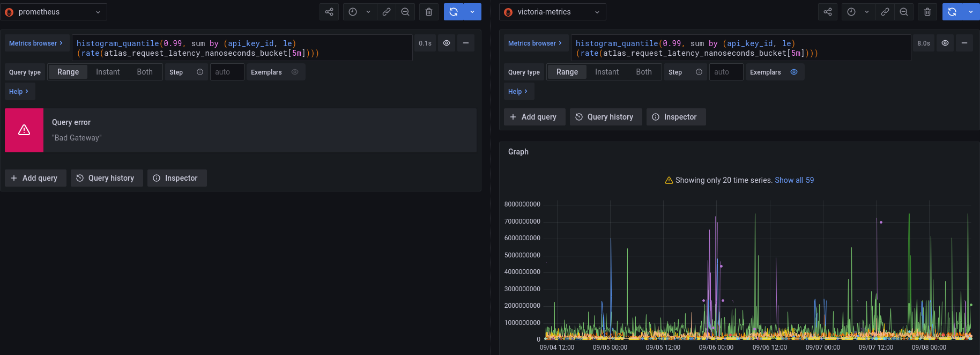Focus Step auto input in victoria-metrics pane
The width and height of the screenshot is (980, 355).
(726, 72)
